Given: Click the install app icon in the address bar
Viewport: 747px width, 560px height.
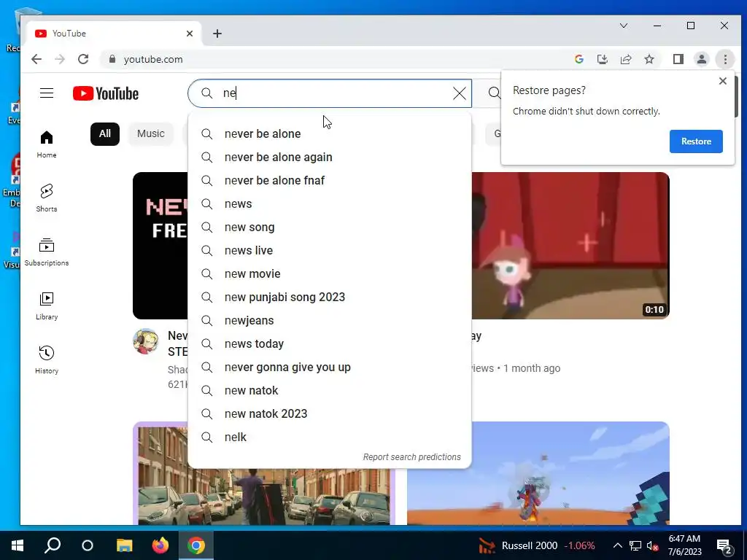Looking at the screenshot, I should (602, 59).
